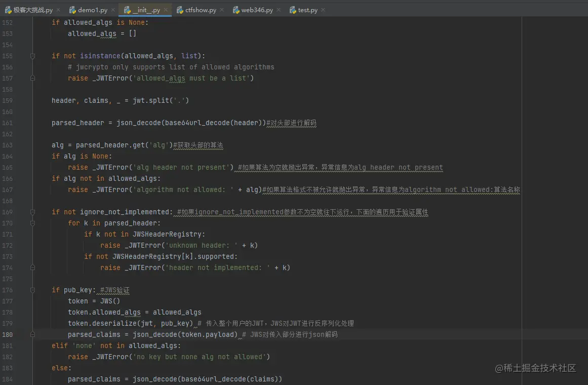The image size is (588, 385).
Task: Collapse the fold at line 169
Action: 32,212
